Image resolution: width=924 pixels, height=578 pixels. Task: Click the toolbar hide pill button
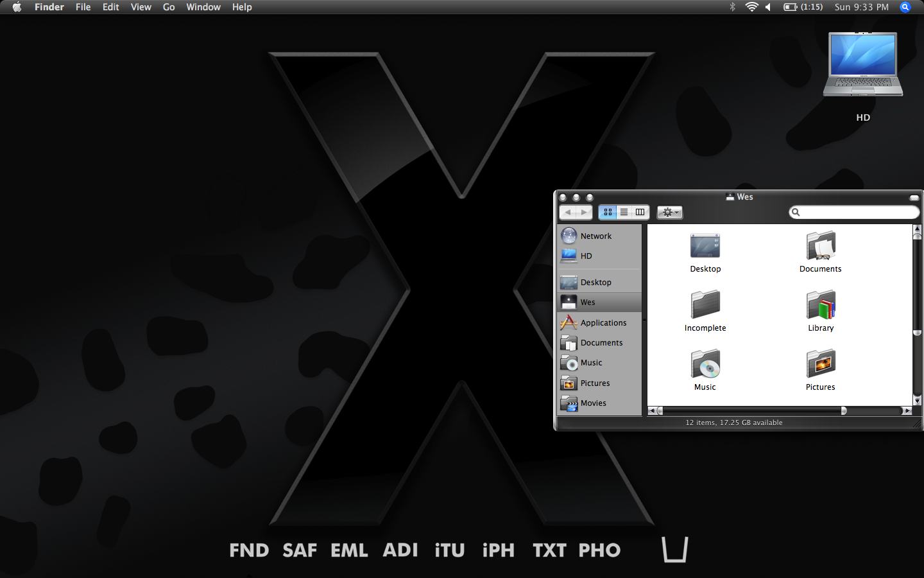tap(914, 197)
